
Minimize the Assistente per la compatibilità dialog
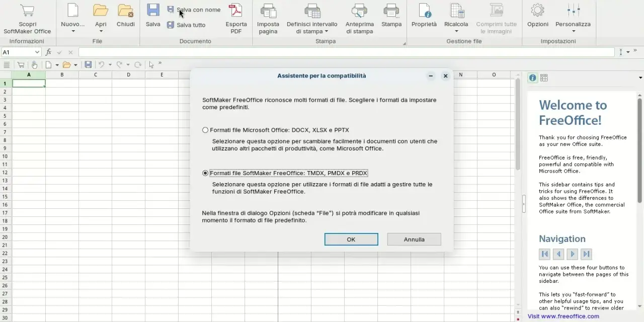tap(431, 76)
